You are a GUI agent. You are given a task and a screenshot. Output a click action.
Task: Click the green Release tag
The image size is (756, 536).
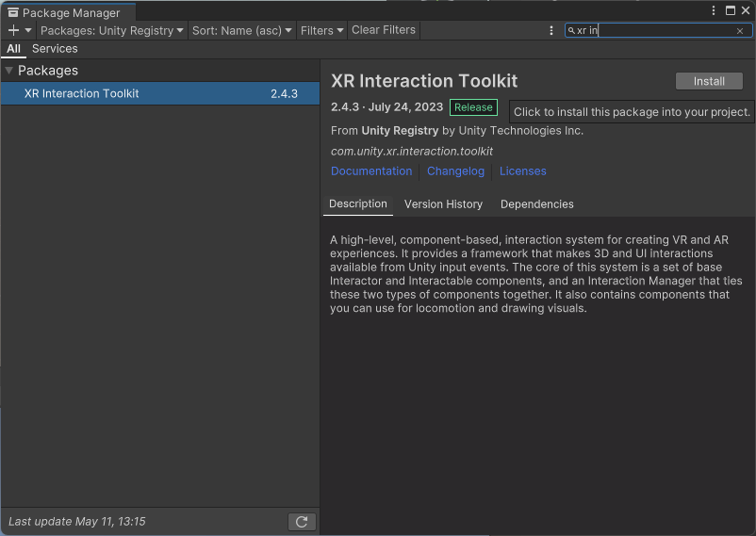(x=473, y=107)
